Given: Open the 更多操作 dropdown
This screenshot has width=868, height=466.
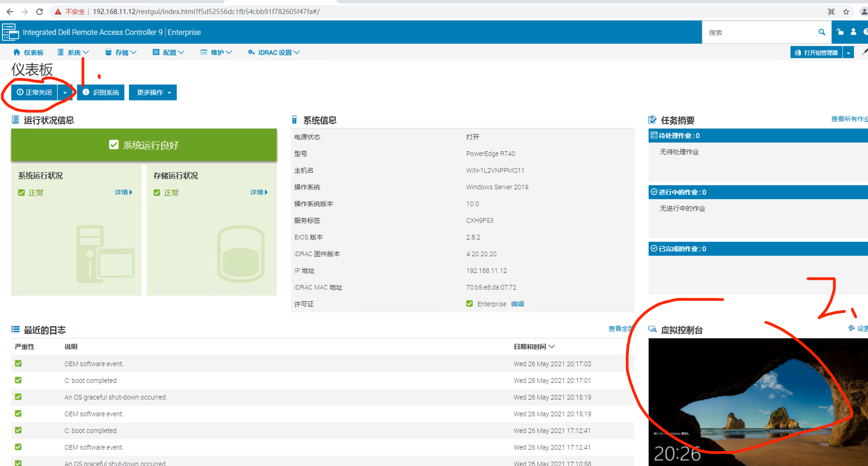Looking at the screenshot, I should click(x=153, y=92).
